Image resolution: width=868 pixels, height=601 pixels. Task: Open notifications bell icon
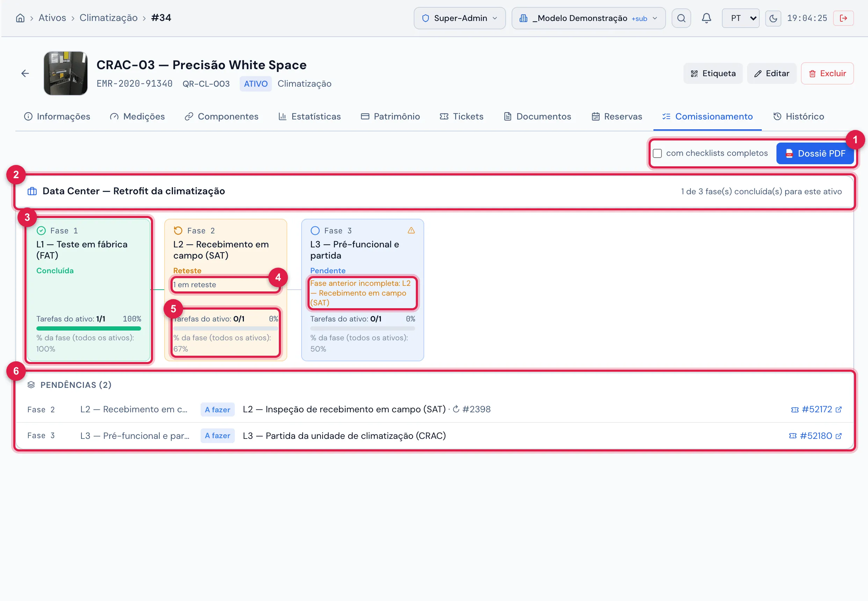pos(706,18)
